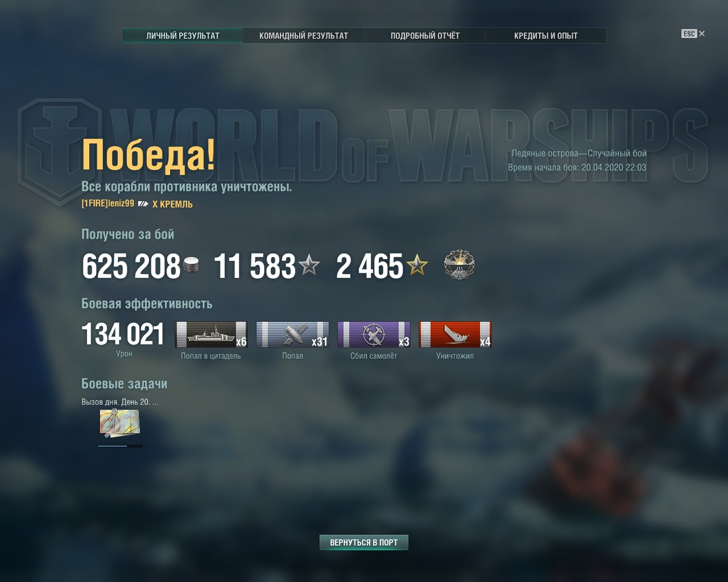The width and height of the screenshot is (728, 582).
Task: Click the achievement medal icon
Action: coord(460,265)
